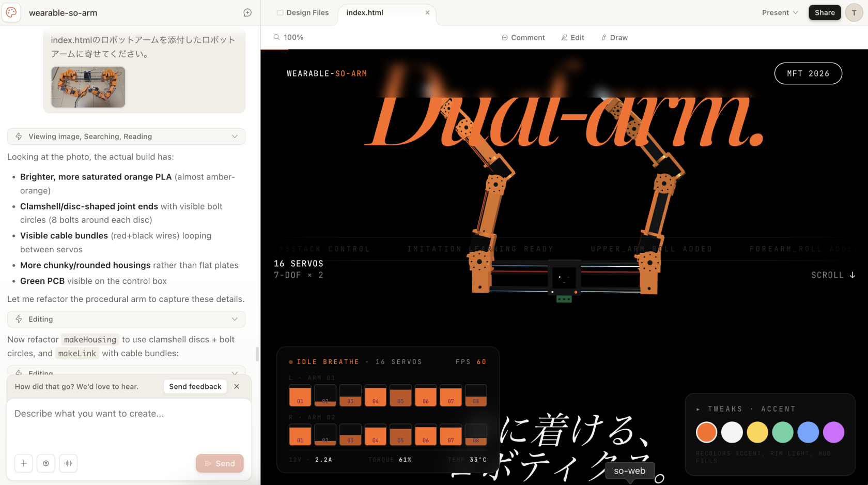Expand the 'Viewing image, Searching, Reading' step
Image resolution: width=868 pixels, height=485 pixels.
click(x=126, y=137)
